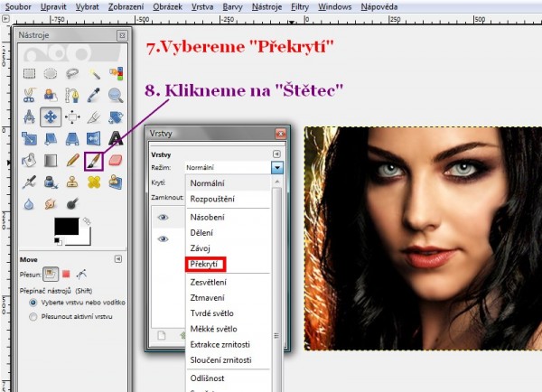Select the pink Eraser tool
Screen dimensions: 542x392
click(116, 161)
